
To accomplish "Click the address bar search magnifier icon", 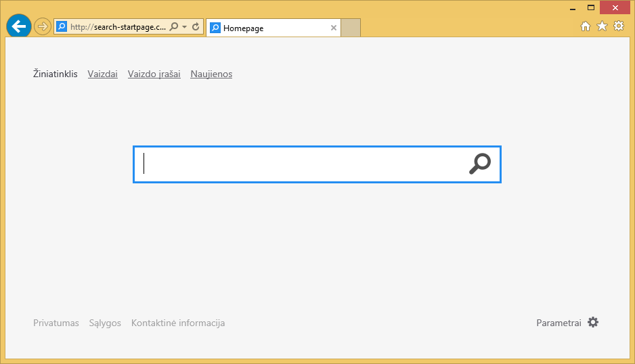I will pos(174,27).
